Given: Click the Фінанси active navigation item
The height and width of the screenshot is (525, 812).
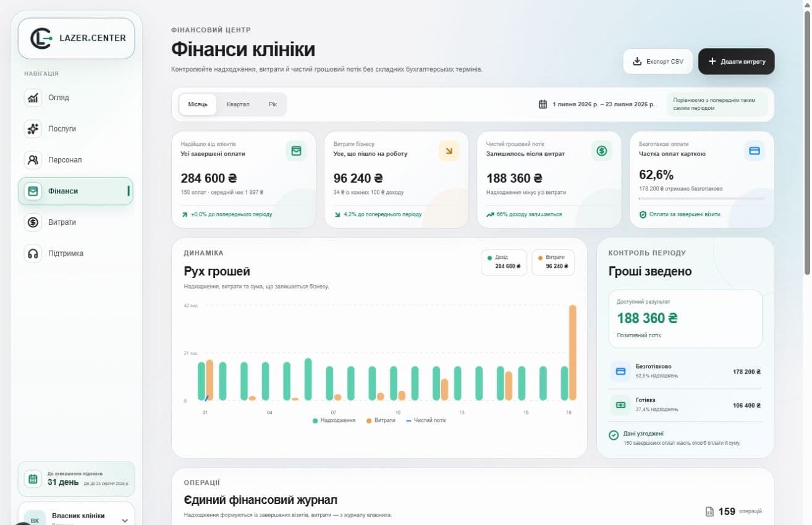Looking at the screenshot, I should 76,191.
